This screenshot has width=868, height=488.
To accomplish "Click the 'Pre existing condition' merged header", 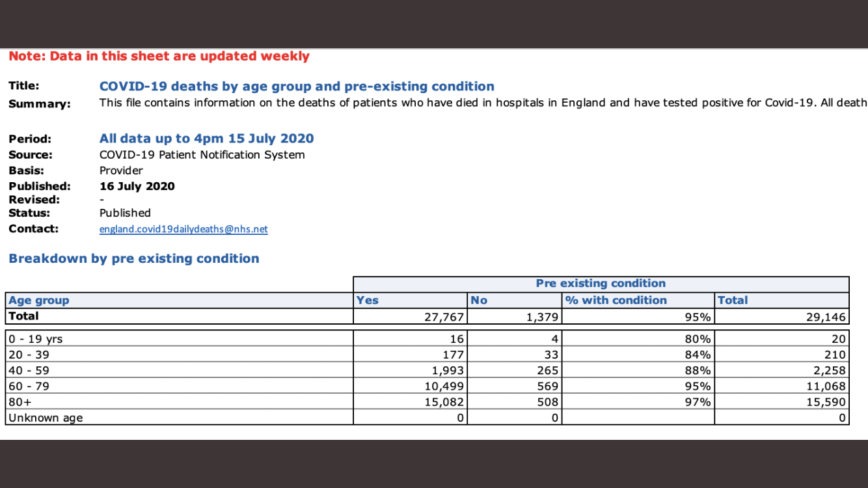I will pos(601,283).
